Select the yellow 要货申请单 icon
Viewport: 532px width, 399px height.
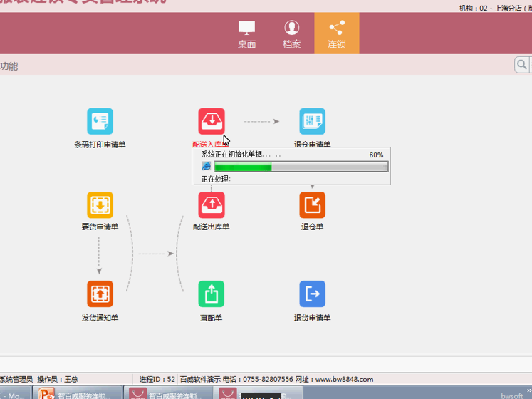tap(100, 205)
